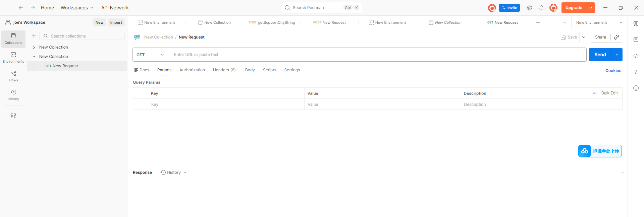Open API Network
This screenshot has width=644, height=217.
click(115, 8)
